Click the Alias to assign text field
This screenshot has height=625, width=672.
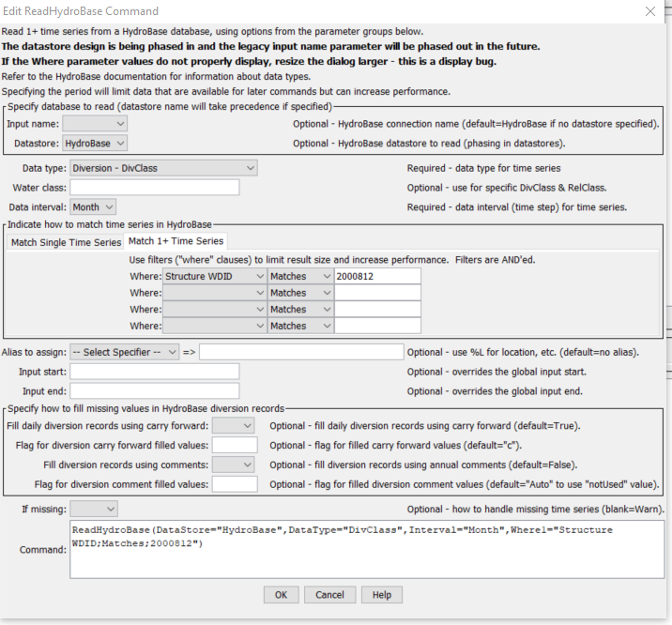pos(301,352)
